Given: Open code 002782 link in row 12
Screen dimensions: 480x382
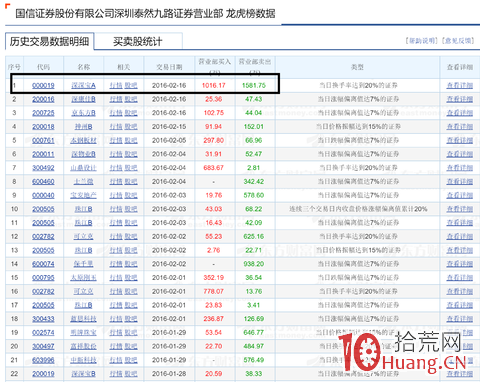Looking at the screenshot, I should [x=43, y=236].
